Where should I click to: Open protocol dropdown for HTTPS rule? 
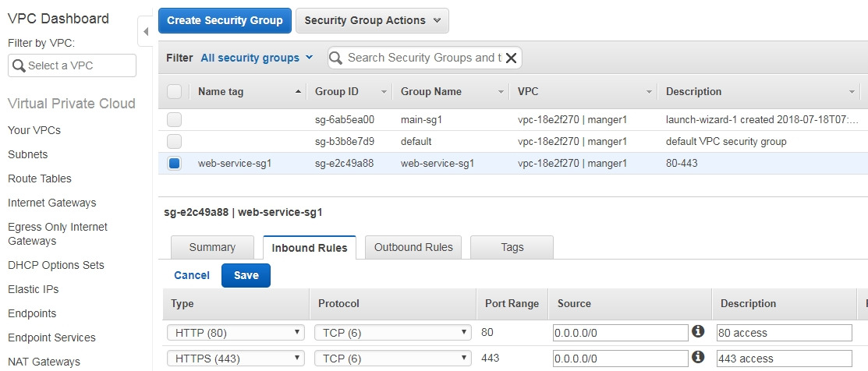coord(393,359)
